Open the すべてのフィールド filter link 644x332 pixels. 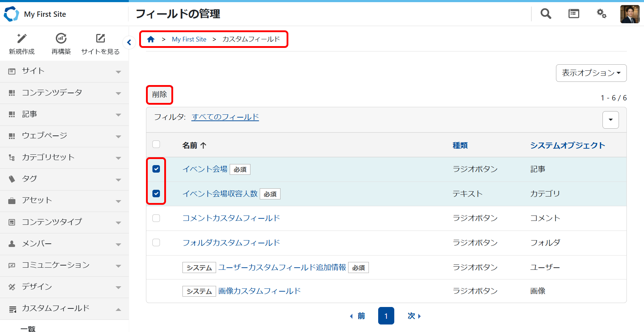(x=225, y=117)
